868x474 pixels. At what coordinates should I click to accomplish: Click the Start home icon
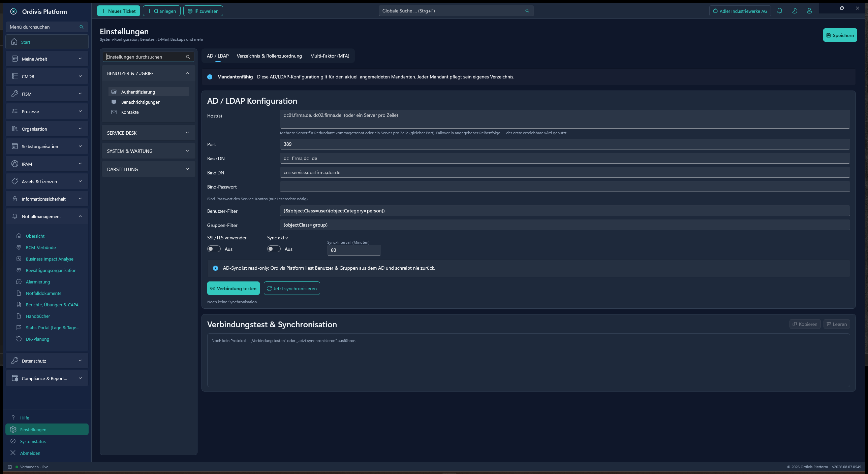coord(14,42)
